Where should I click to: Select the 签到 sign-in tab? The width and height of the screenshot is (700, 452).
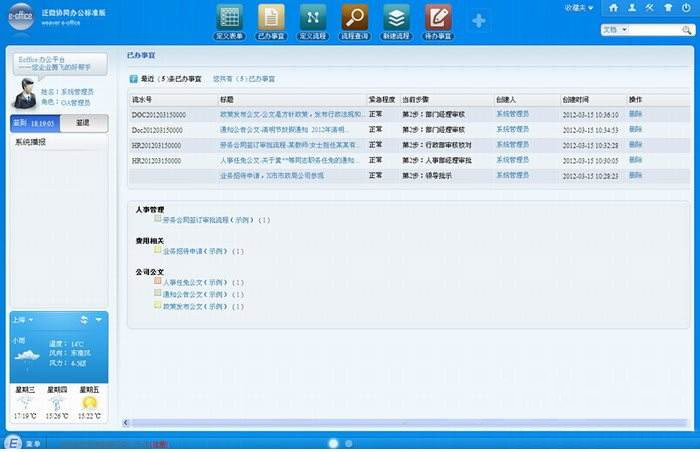coord(35,123)
